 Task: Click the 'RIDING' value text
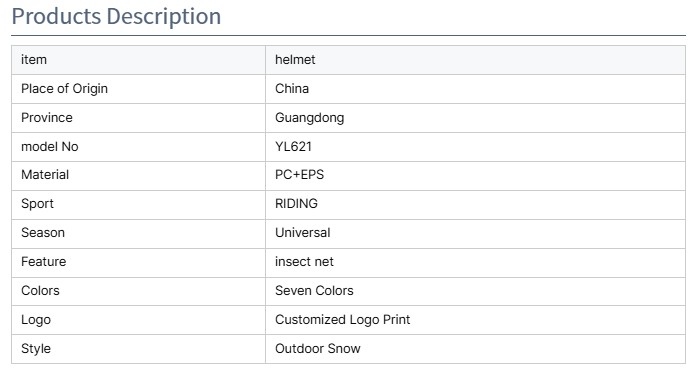pos(296,204)
